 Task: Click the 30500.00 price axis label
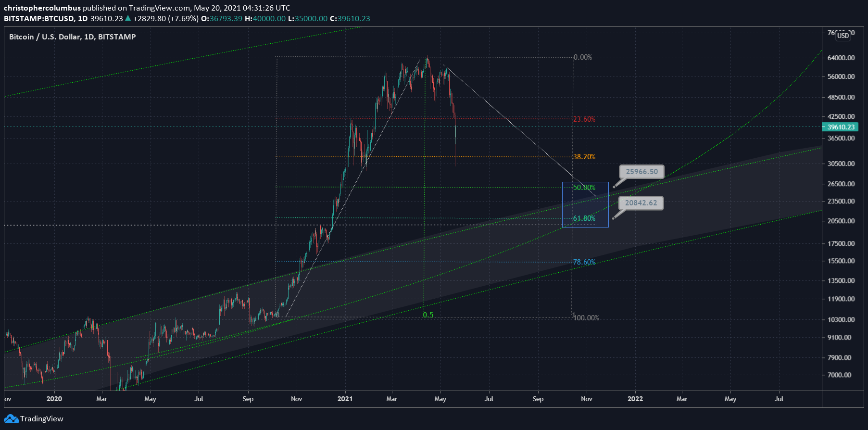[841, 164]
